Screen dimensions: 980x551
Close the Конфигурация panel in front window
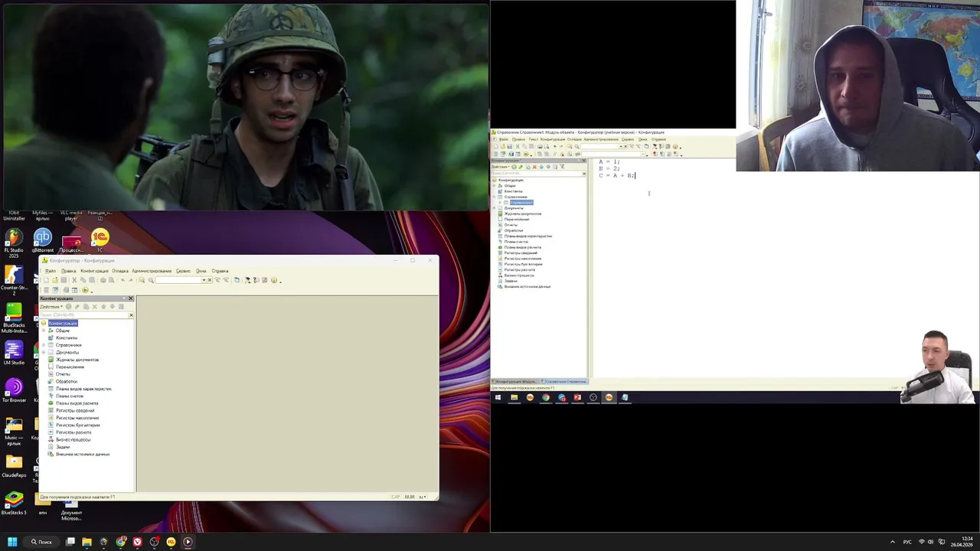(x=130, y=298)
